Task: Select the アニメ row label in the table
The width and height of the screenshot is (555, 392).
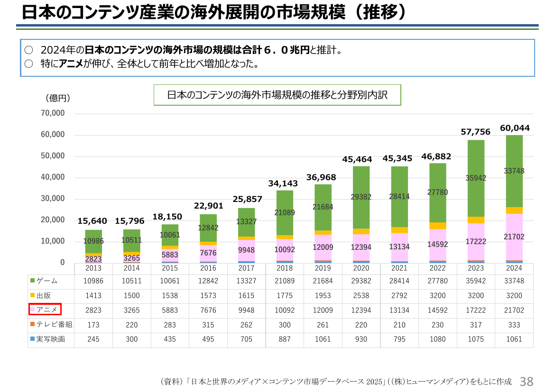Action: point(46,310)
